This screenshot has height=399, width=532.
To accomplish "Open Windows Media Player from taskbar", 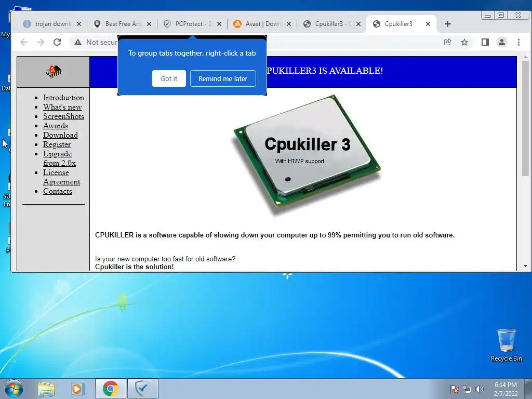I will [78, 389].
